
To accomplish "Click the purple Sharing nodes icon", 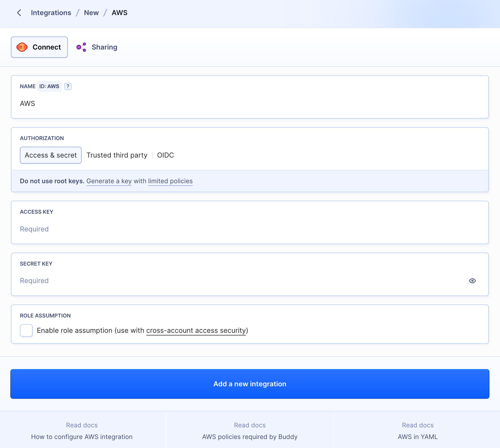I will 81,47.
